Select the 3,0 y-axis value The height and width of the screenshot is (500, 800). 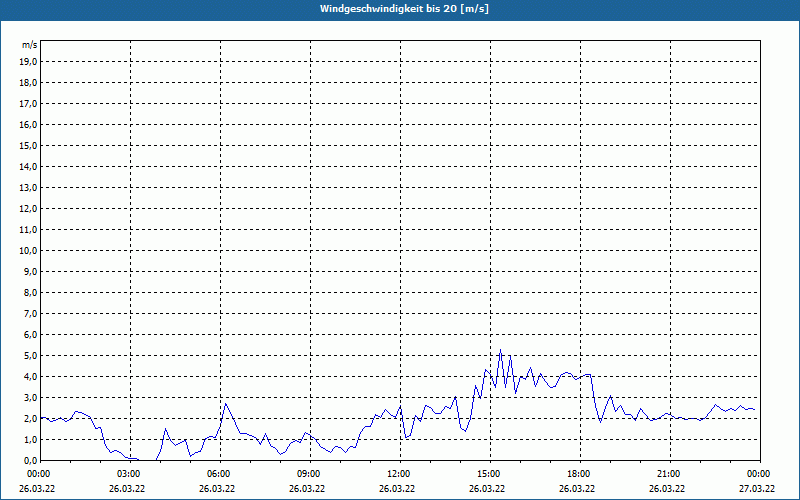click(30, 397)
